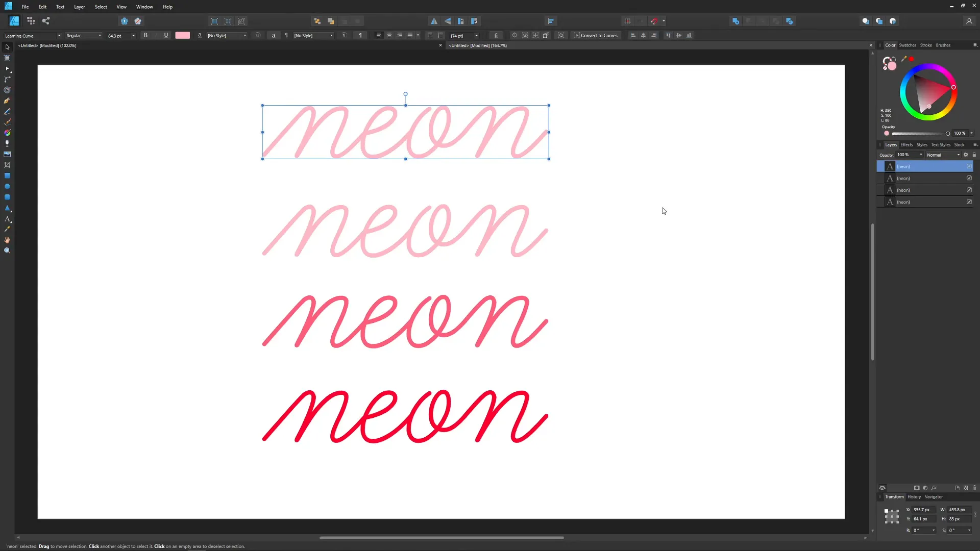Click the Underline formatting button
980x551 pixels.
pos(166,35)
